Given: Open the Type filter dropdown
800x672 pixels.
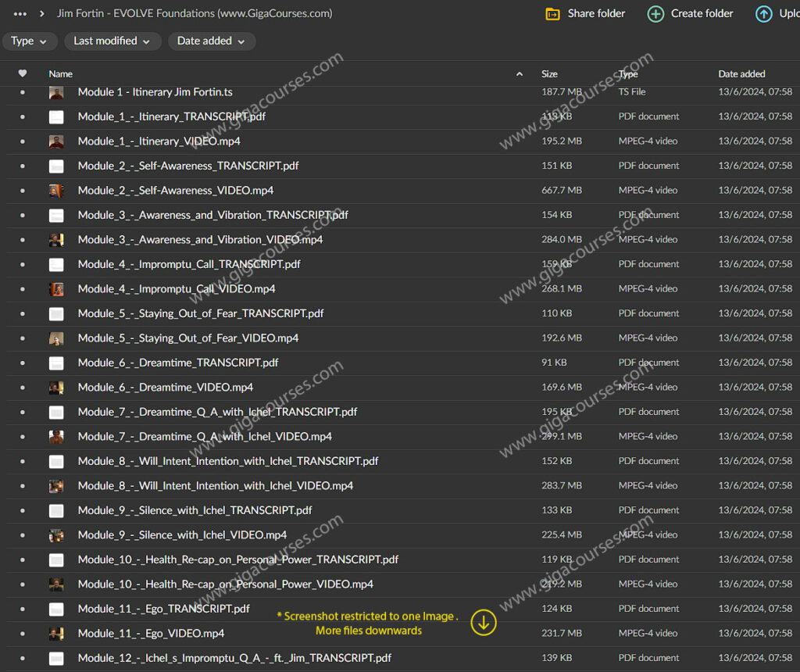Looking at the screenshot, I should click(29, 41).
